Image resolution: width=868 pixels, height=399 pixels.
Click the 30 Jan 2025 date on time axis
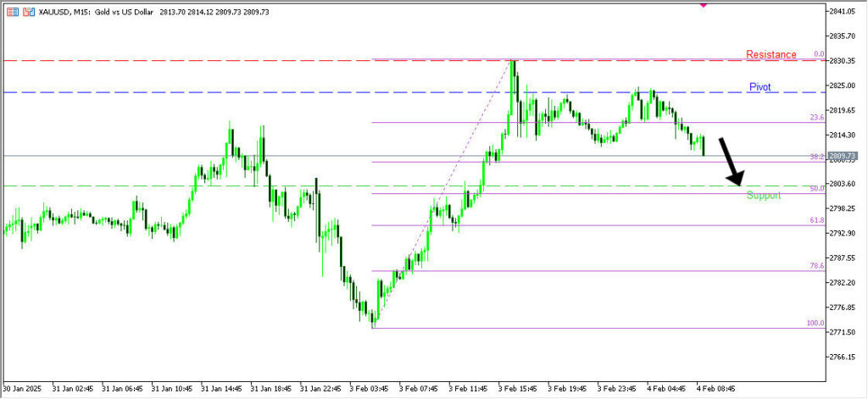[23, 389]
